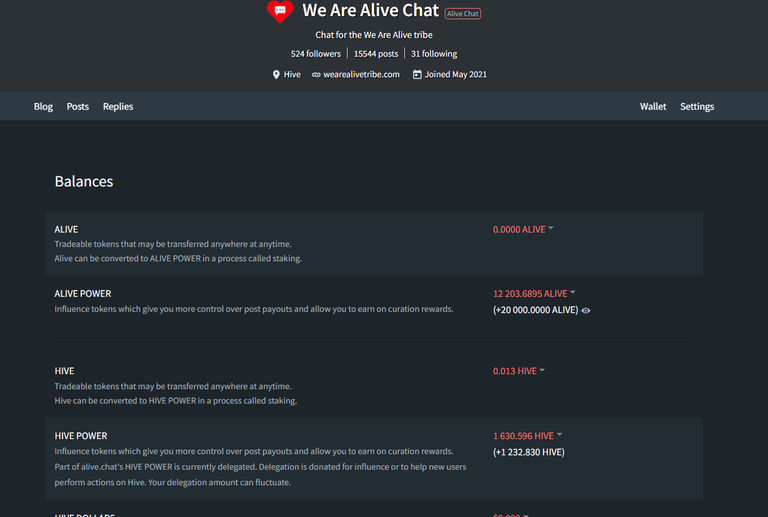Click the calendar icon near Joined May 2021

click(x=417, y=74)
